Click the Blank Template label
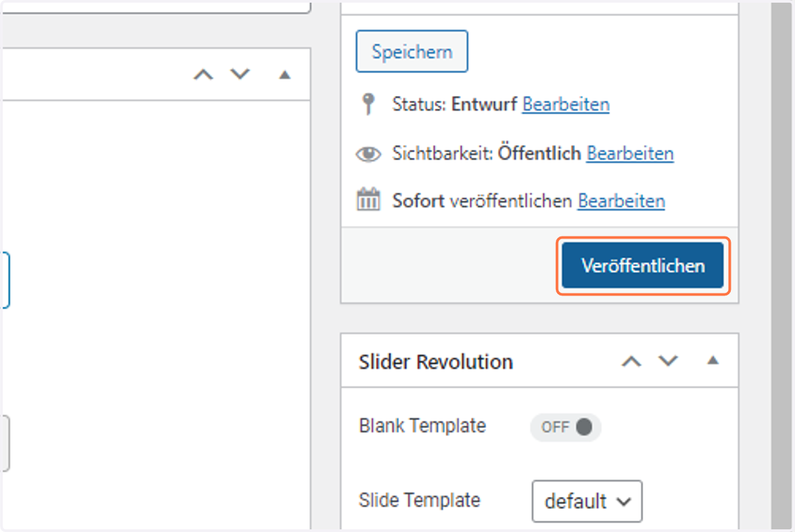 [x=422, y=425]
